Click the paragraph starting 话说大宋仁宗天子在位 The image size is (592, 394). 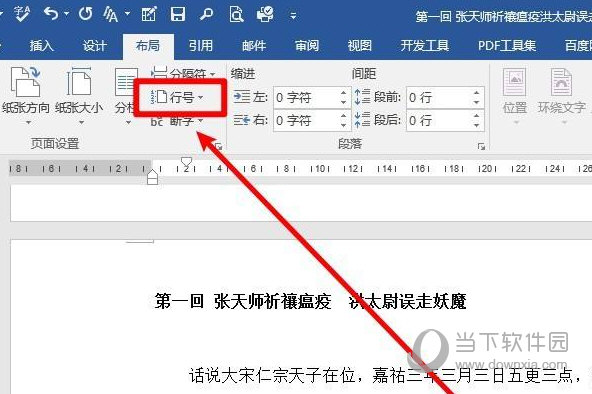384,375
